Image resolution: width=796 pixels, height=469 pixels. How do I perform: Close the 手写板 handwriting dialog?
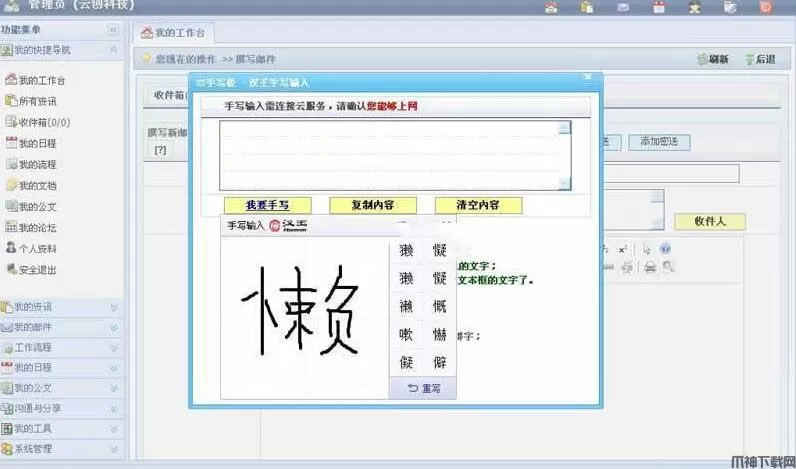coord(588,77)
